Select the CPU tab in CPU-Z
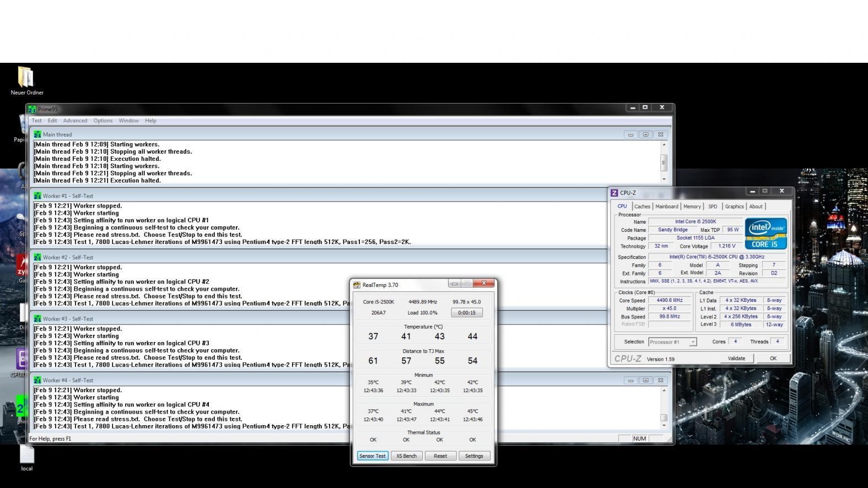The height and width of the screenshot is (488, 868). click(x=622, y=206)
